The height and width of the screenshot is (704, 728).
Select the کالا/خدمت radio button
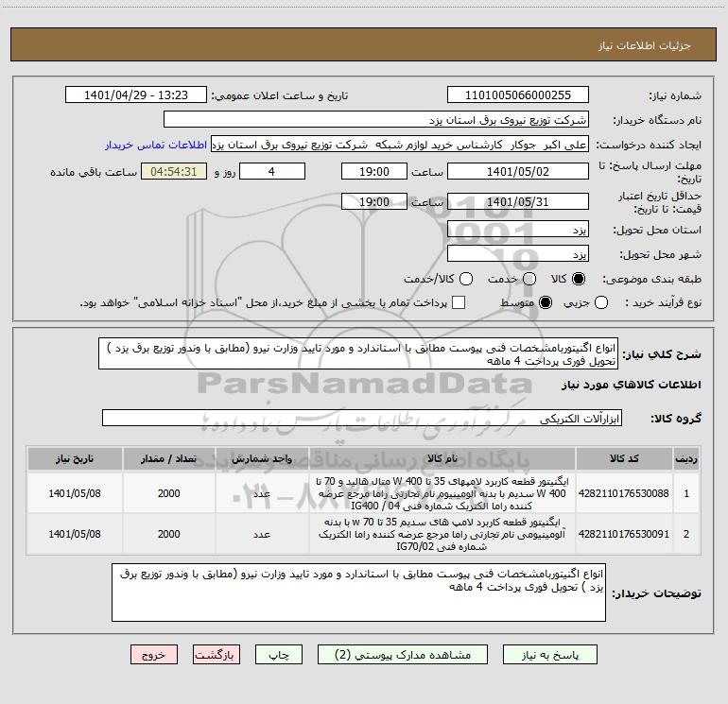tap(466, 279)
